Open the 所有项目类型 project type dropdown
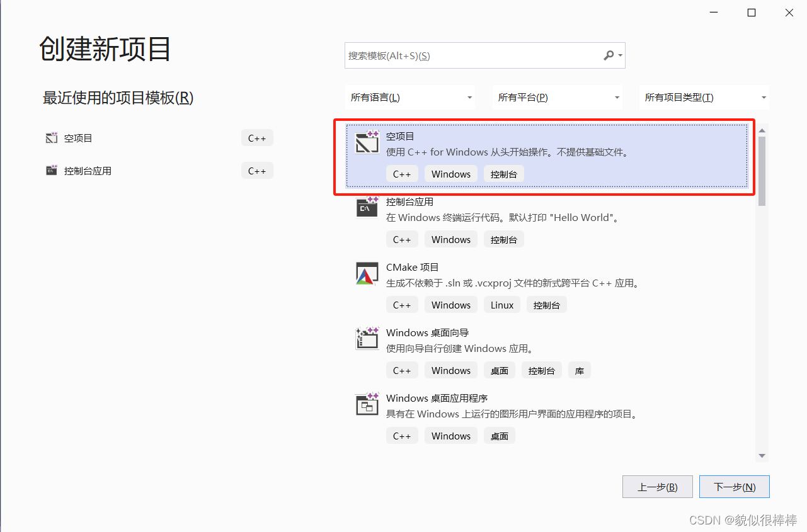The width and height of the screenshot is (807, 532). [704, 98]
